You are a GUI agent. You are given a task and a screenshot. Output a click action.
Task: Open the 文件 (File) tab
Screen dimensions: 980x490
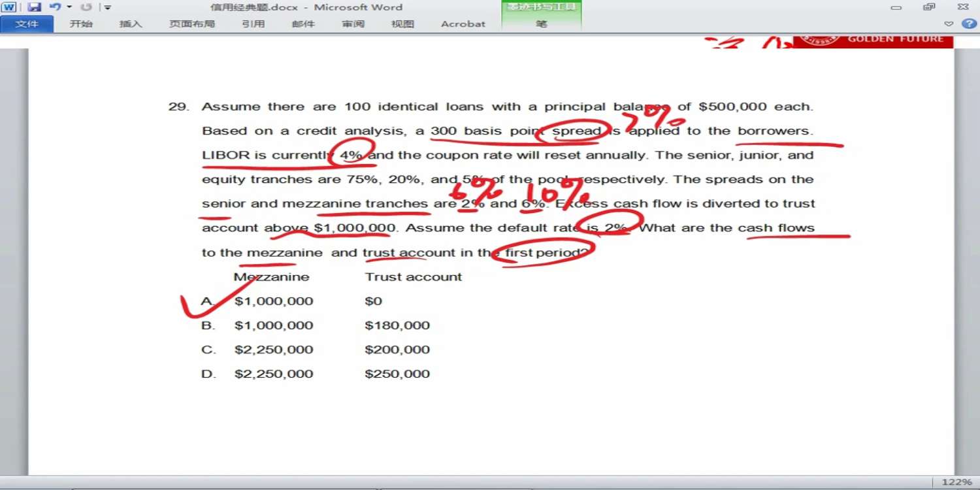[x=27, y=24]
